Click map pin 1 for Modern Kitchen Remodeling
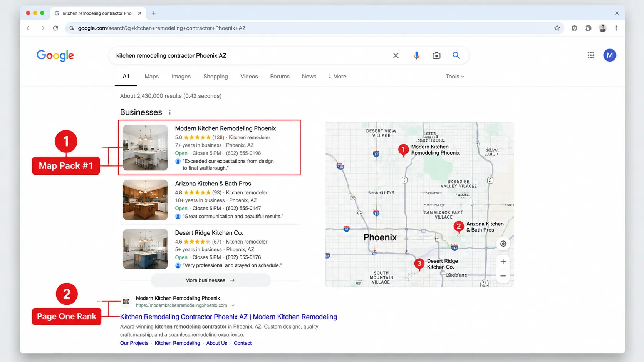 (403, 150)
